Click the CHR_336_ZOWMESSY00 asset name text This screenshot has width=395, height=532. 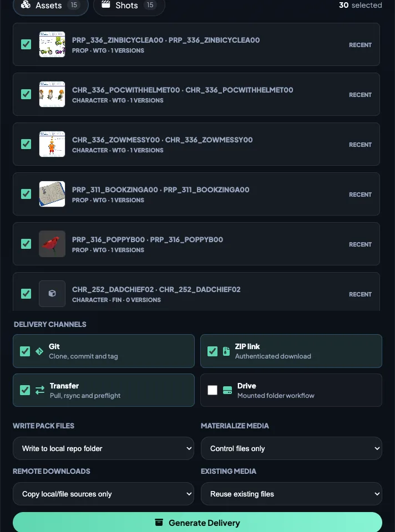pyautogui.click(x=163, y=140)
